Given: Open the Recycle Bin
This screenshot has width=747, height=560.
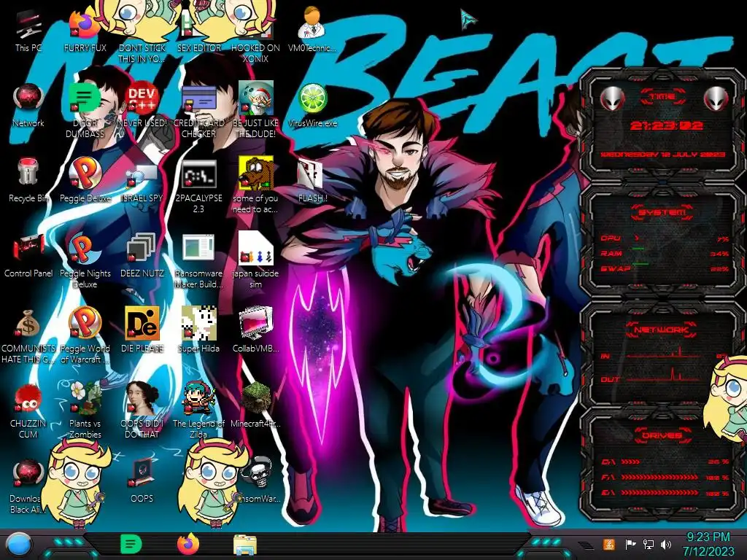Looking at the screenshot, I should (x=28, y=172).
